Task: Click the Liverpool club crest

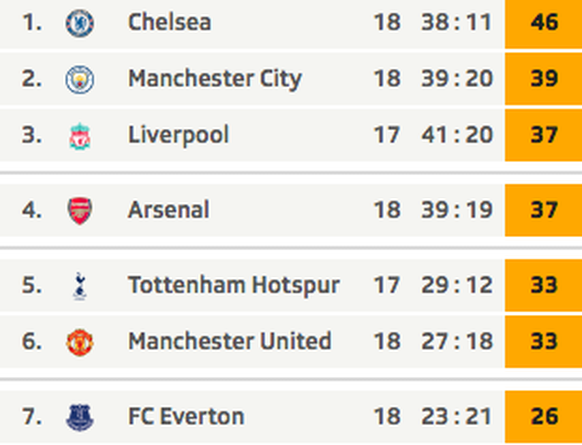Action: [80, 136]
